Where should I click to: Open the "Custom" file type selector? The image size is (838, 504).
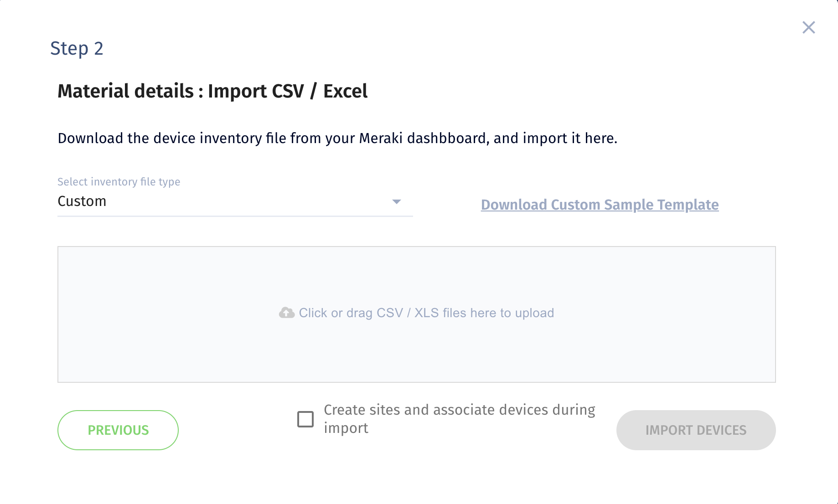[235, 201]
